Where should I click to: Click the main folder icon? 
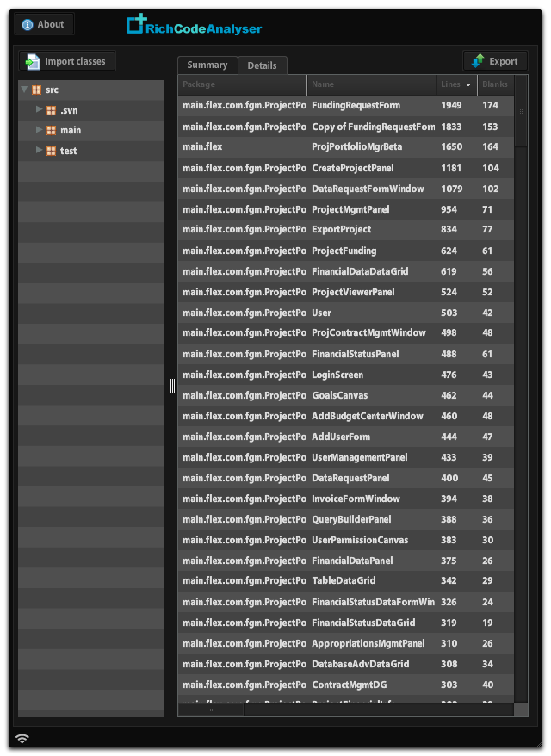[51, 130]
